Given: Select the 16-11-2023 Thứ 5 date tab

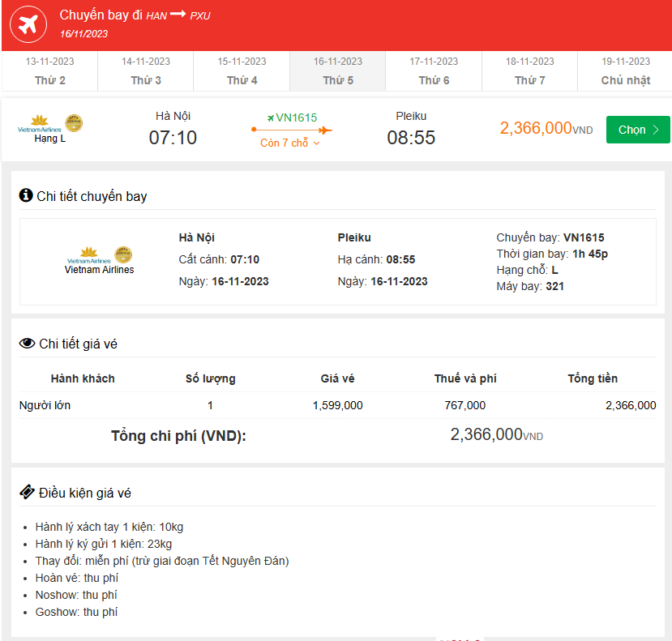Looking at the screenshot, I should coord(338,71).
